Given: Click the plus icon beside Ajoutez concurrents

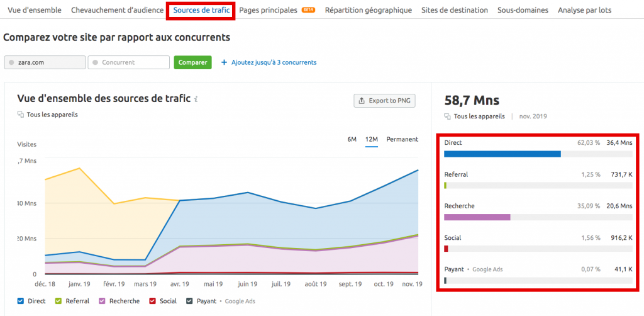Looking at the screenshot, I should [x=224, y=62].
